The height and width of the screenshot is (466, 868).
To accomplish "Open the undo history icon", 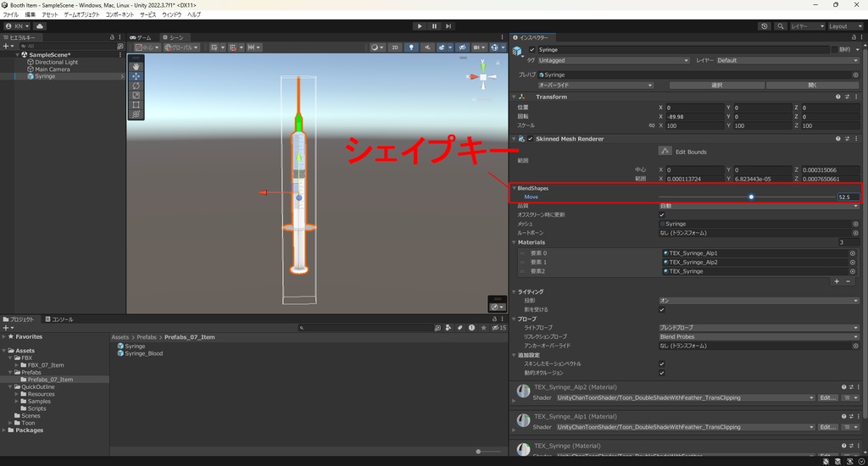I will [x=765, y=26].
